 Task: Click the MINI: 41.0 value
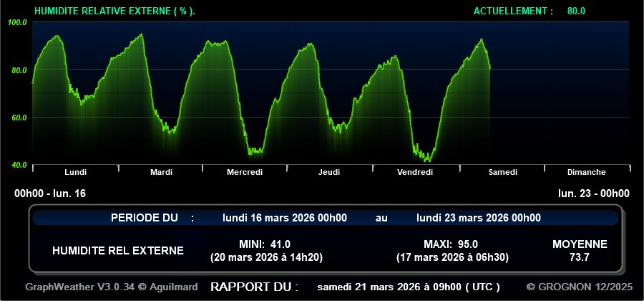pyautogui.click(x=265, y=244)
